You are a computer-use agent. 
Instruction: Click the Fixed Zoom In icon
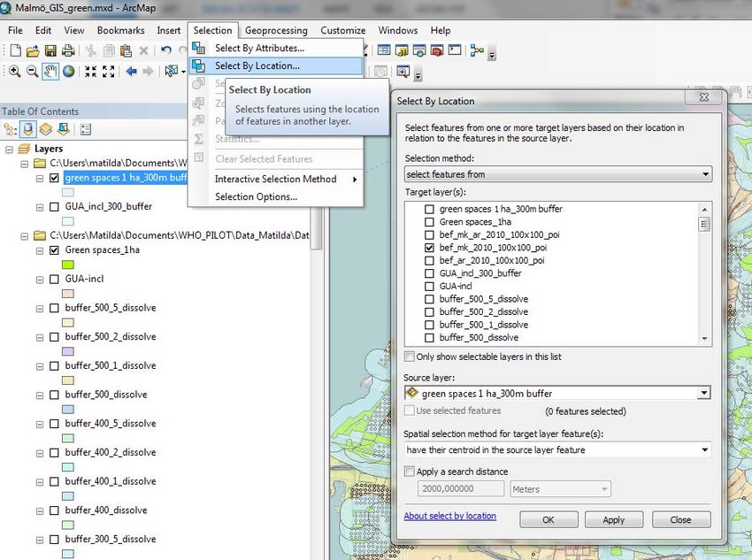[x=90, y=72]
